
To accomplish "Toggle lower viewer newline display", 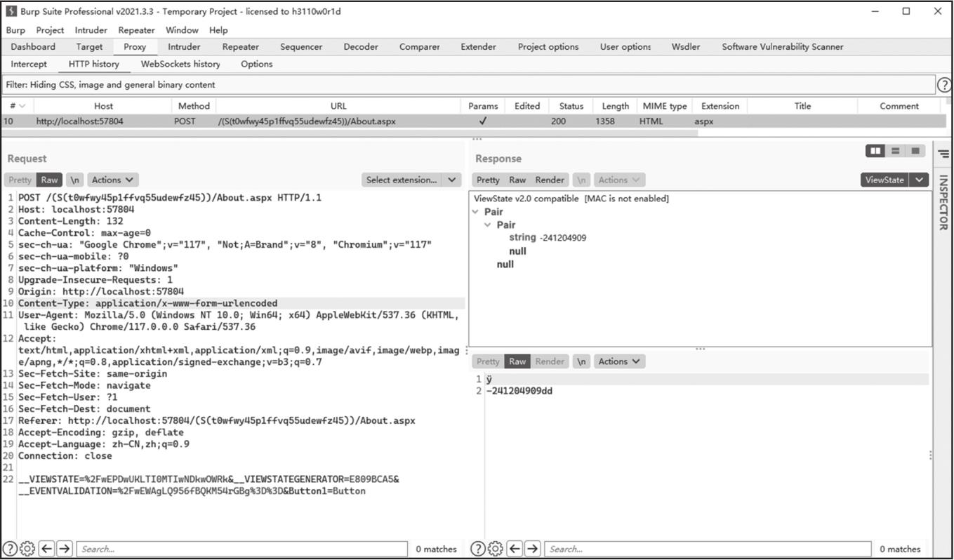I will tap(581, 361).
